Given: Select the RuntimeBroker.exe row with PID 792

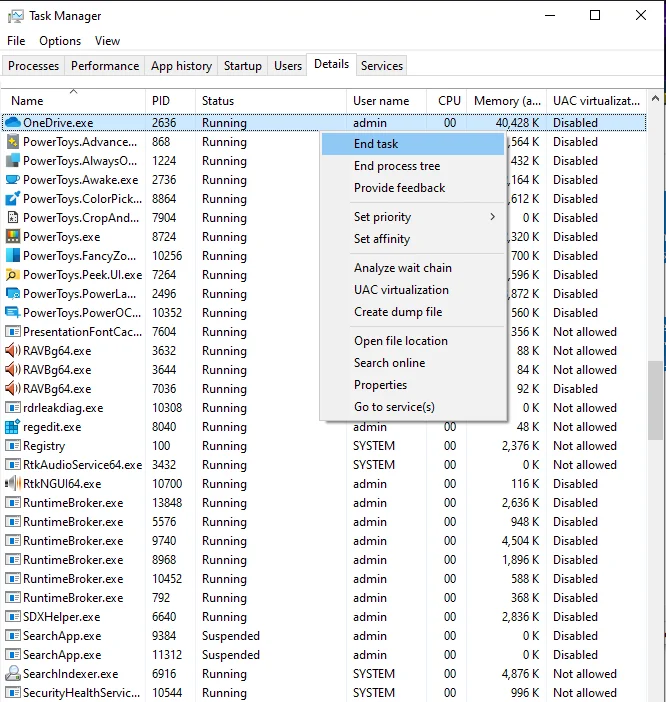Looking at the screenshot, I should point(324,598).
